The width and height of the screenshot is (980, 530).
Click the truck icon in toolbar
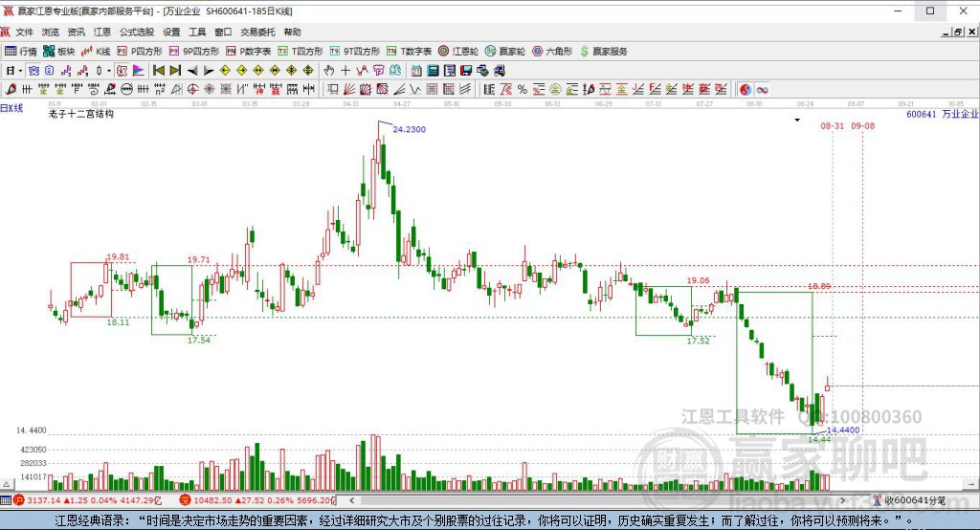(x=500, y=71)
